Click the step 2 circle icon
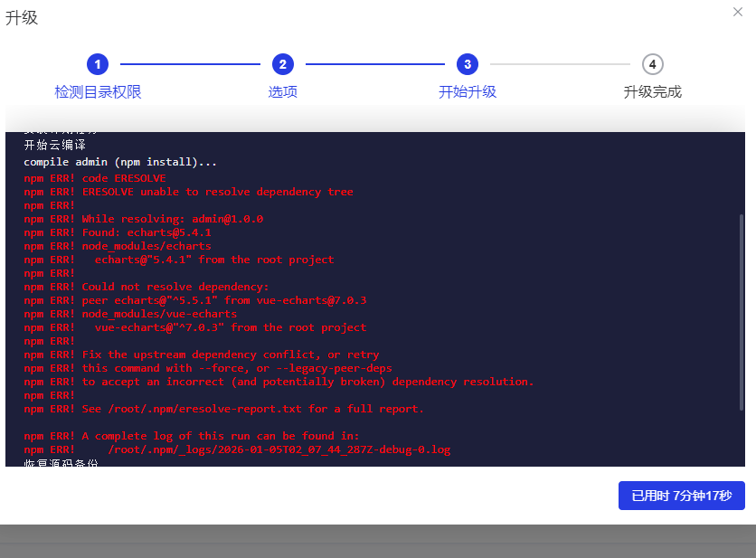 (x=283, y=64)
